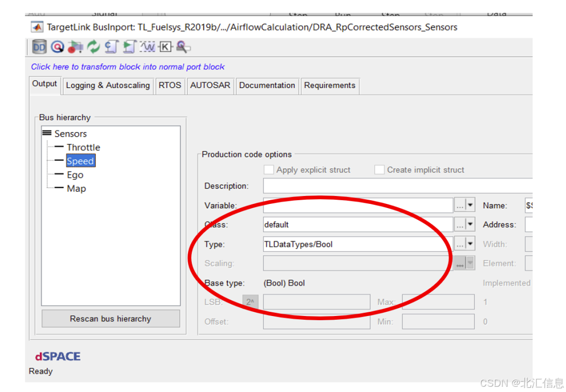566x392 pixels.
Task: Click the Address input field
Action: 528,224
